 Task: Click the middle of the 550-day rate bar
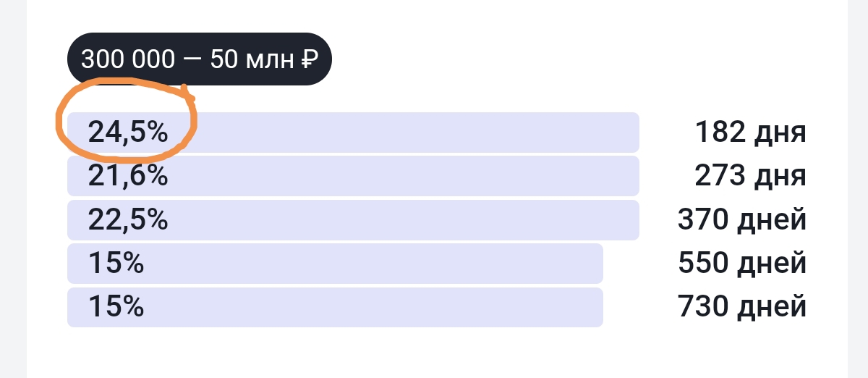[x=335, y=264]
